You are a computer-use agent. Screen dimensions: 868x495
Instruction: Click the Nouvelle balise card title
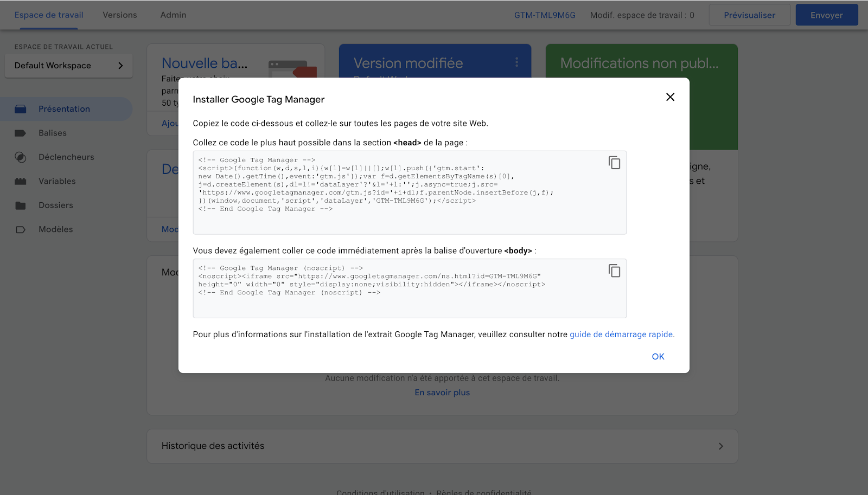click(x=205, y=63)
